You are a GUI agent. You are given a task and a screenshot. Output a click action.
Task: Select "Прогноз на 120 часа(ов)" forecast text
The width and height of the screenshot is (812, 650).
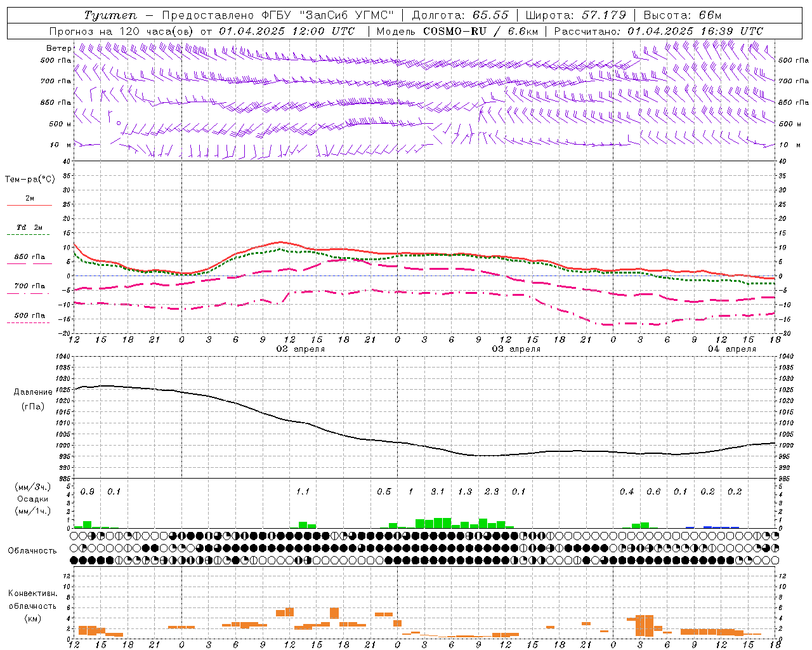coord(122,31)
